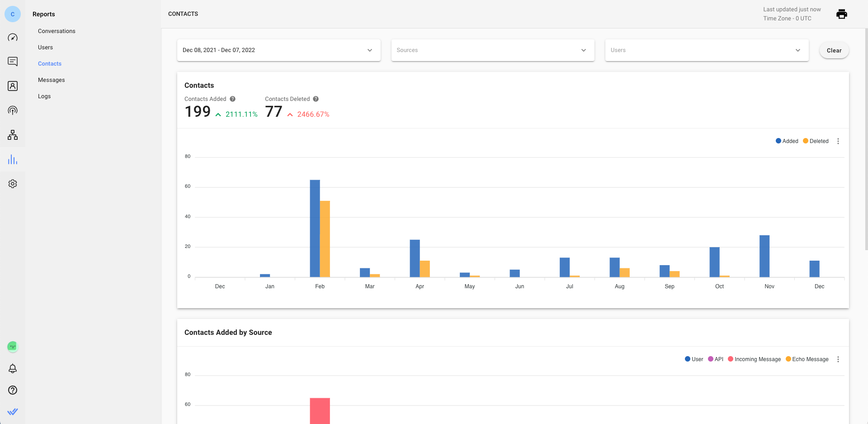Open the Users filter dropdown
868x424 pixels.
coord(707,50)
